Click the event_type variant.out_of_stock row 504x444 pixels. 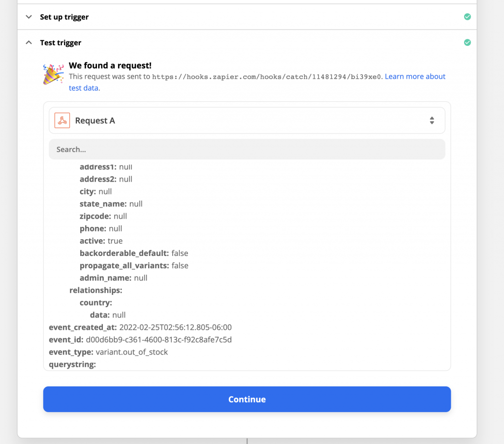(108, 352)
